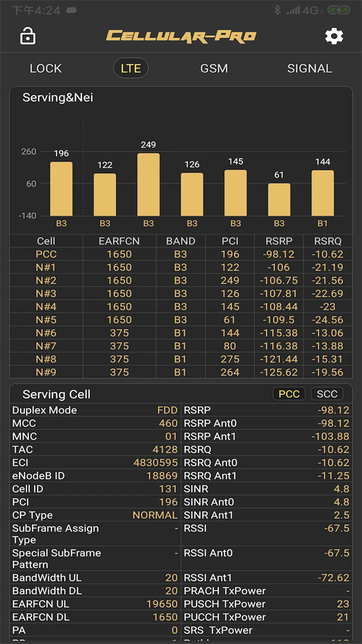Switch to the SIGNAL tab
The height and width of the screenshot is (644, 362).
tap(310, 68)
